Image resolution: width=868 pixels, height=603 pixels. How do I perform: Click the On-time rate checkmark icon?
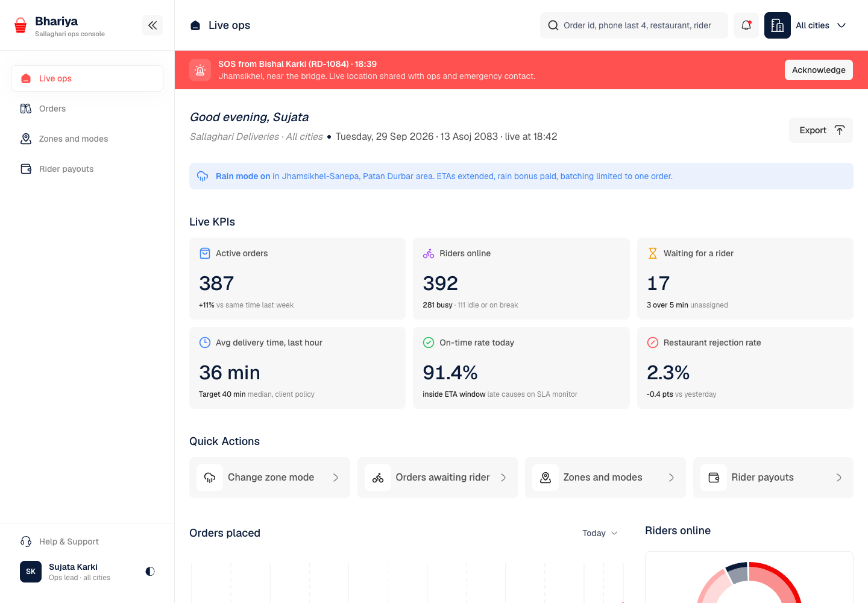429,343
